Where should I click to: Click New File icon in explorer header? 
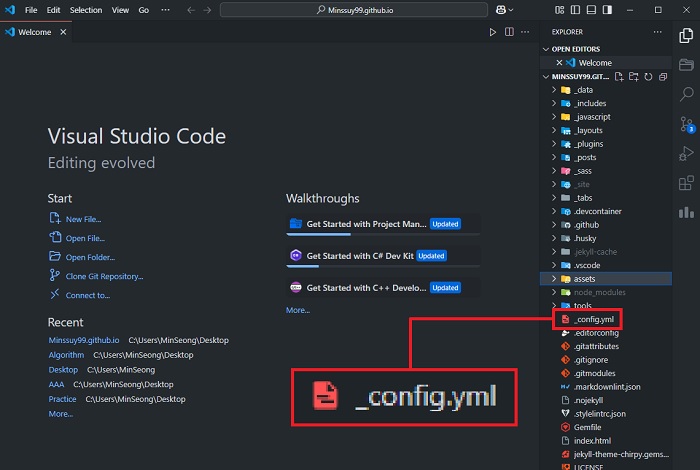[620, 77]
